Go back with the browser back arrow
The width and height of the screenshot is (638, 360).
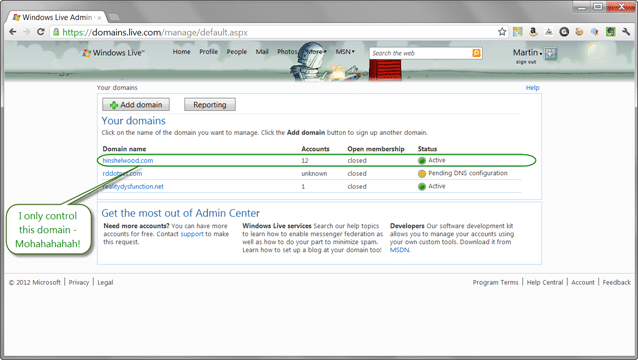click(x=13, y=32)
